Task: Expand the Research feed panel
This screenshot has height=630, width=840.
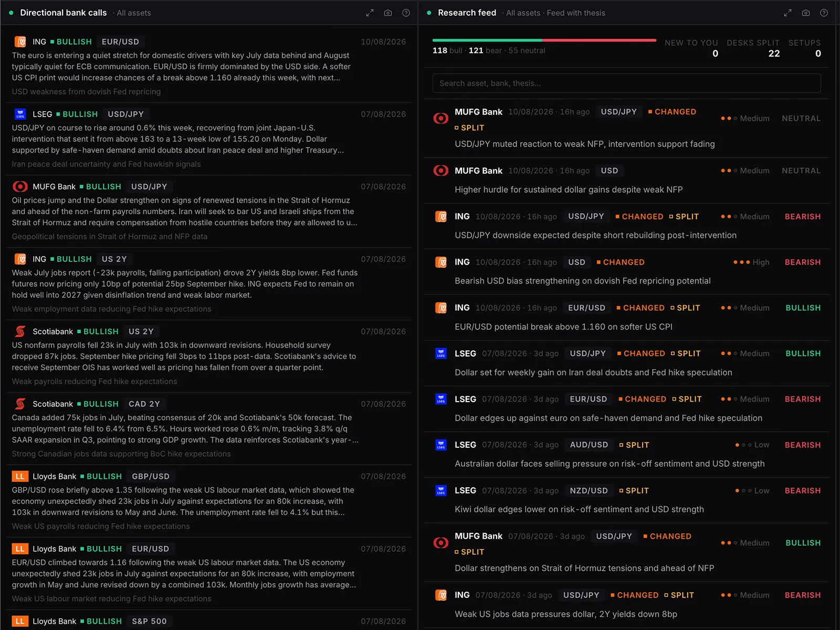Action: (x=787, y=13)
